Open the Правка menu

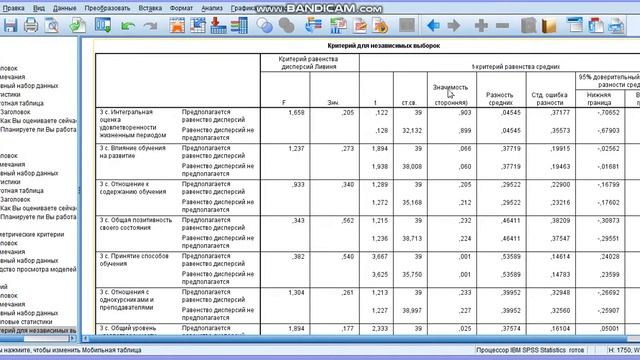point(13,8)
